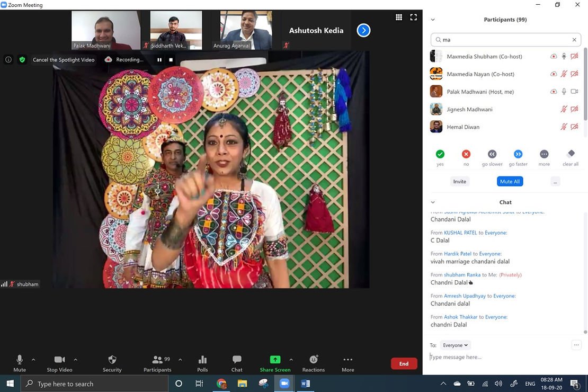Screen dimensions: 588x392
Task: Collapse the Chat panel chevron
Action: (433, 202)
